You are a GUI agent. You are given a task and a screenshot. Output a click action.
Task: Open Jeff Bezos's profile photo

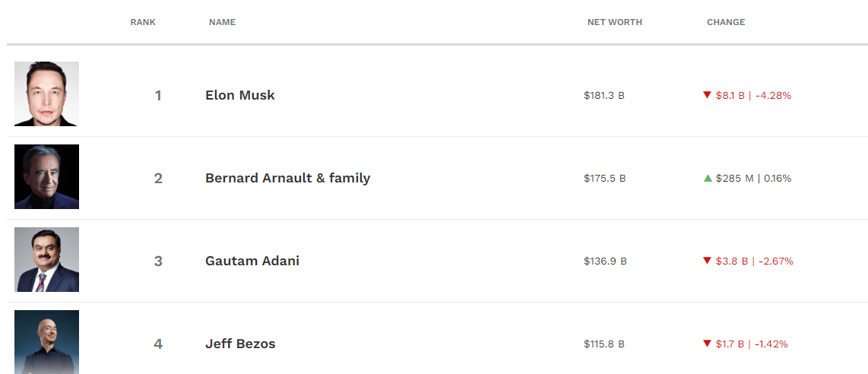[46, 342]
